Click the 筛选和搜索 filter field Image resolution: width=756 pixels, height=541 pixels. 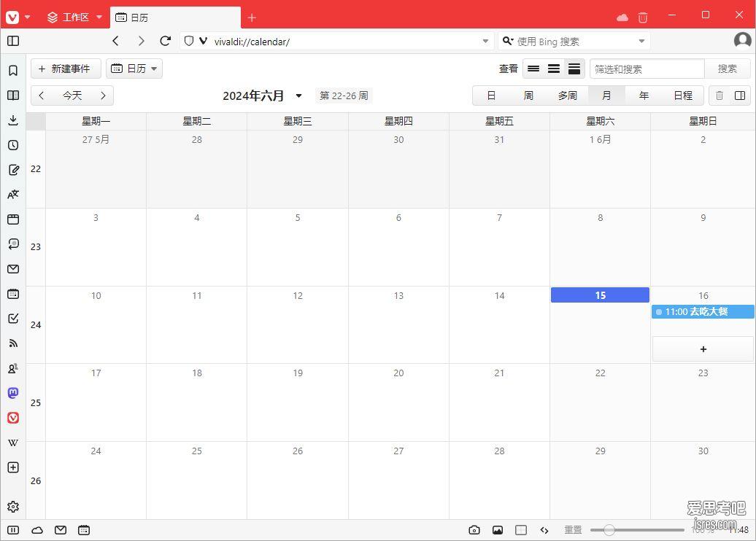coord(647,69)
